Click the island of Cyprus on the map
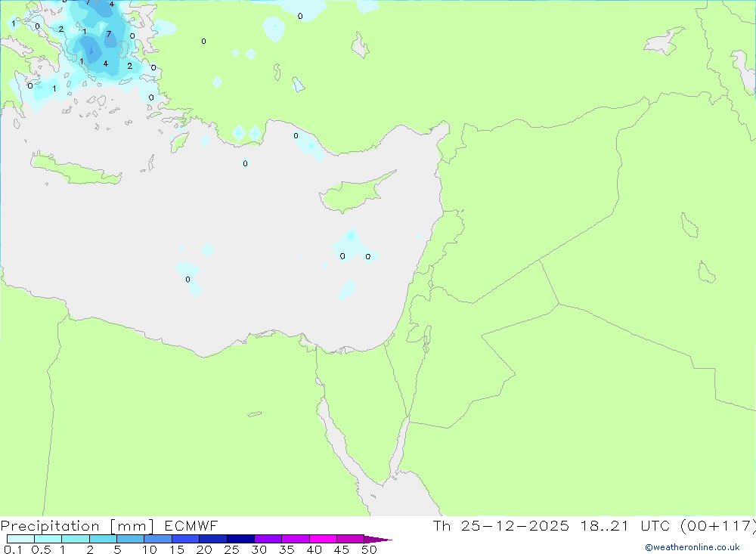This screenshot has width=756, height=554. [x=352, y=193]
